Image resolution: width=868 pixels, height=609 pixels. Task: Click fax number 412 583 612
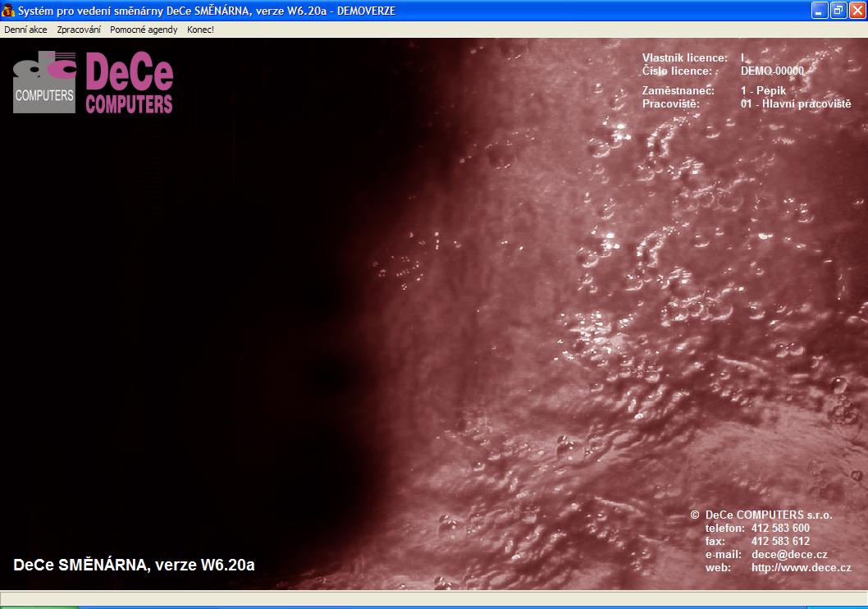tap(780, 541)
